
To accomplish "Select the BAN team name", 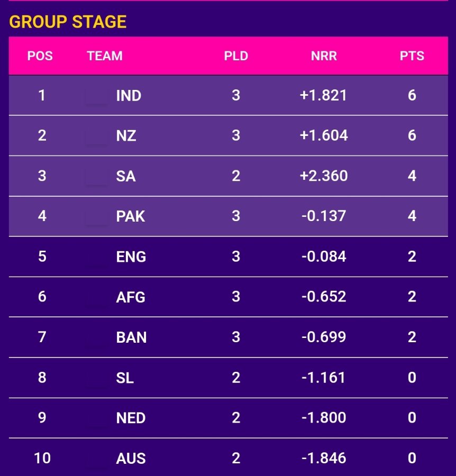I will click(131, 337).
